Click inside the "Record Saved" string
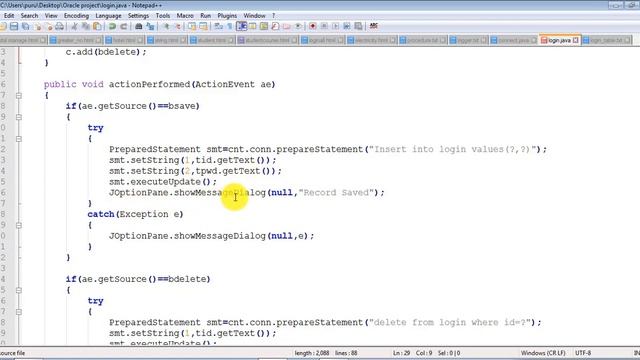The height and width of the screenshot is (360, 640). [336, 193]
